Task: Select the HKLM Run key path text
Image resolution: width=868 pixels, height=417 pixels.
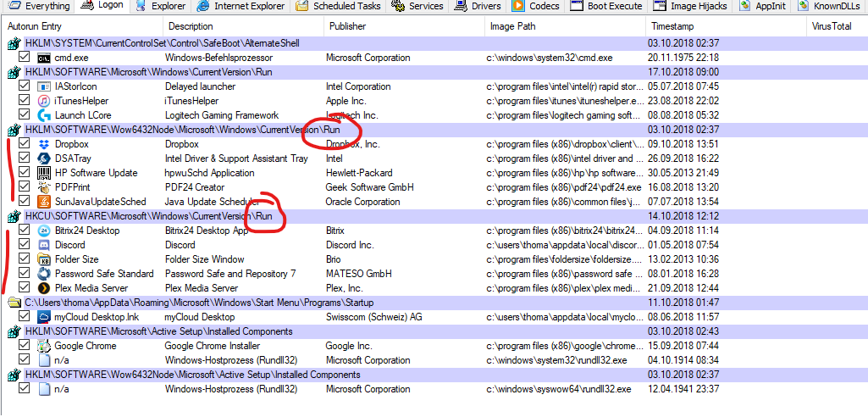Action: (x=148, y=73)
